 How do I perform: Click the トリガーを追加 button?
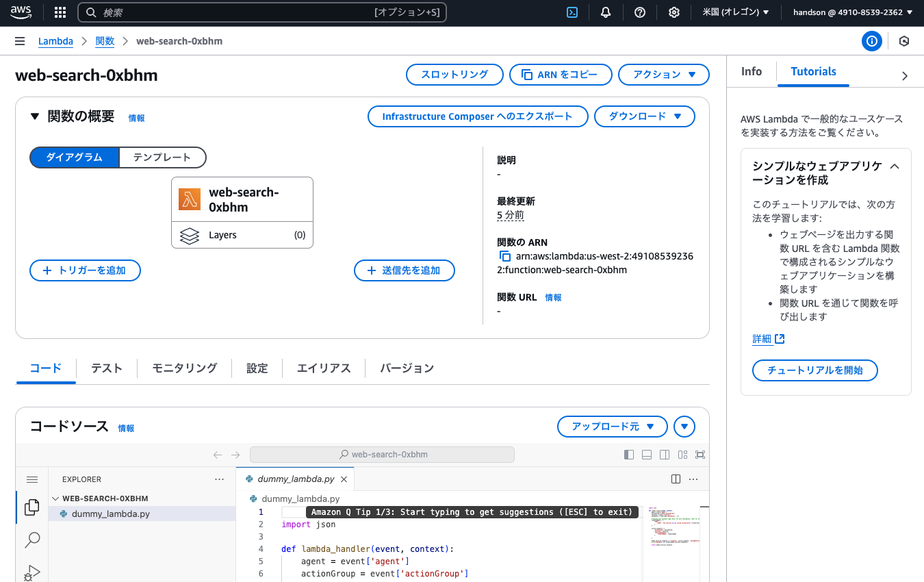pos(85,270)
